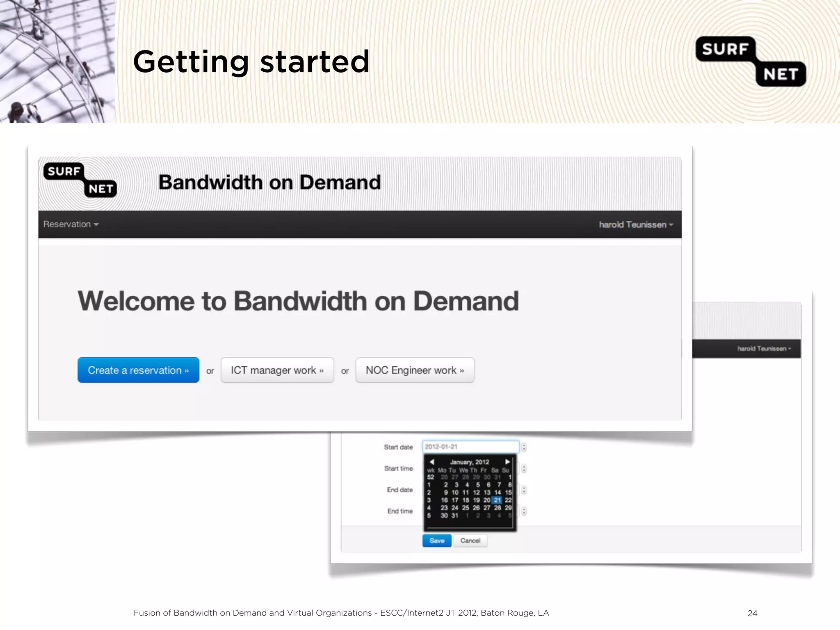The image size is (840, 630).
Task: Open NOC Engineer work
Action: click(415, 370)
